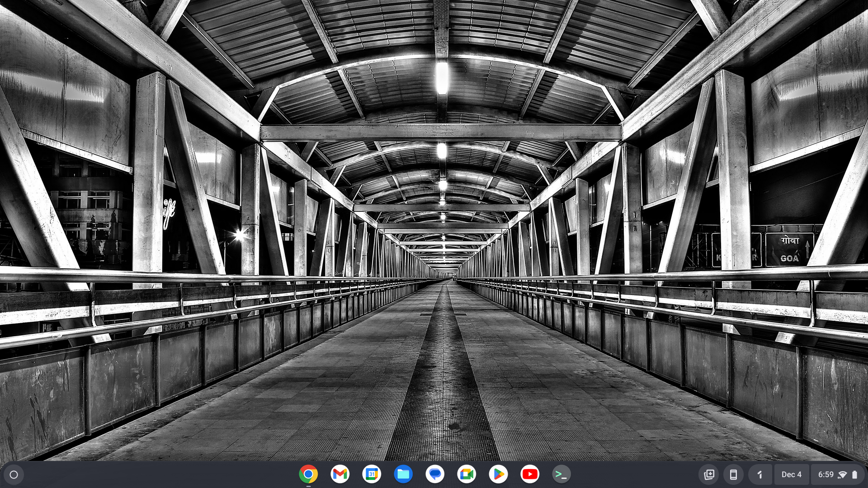Click the Wi-Fi status icon
The image size is (868, 488).
842,474
